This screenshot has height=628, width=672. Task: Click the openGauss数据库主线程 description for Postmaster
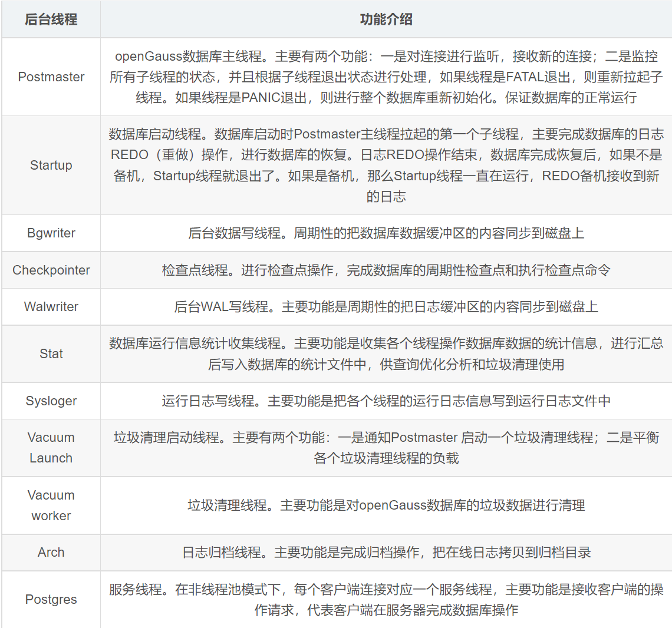point(386,77)
